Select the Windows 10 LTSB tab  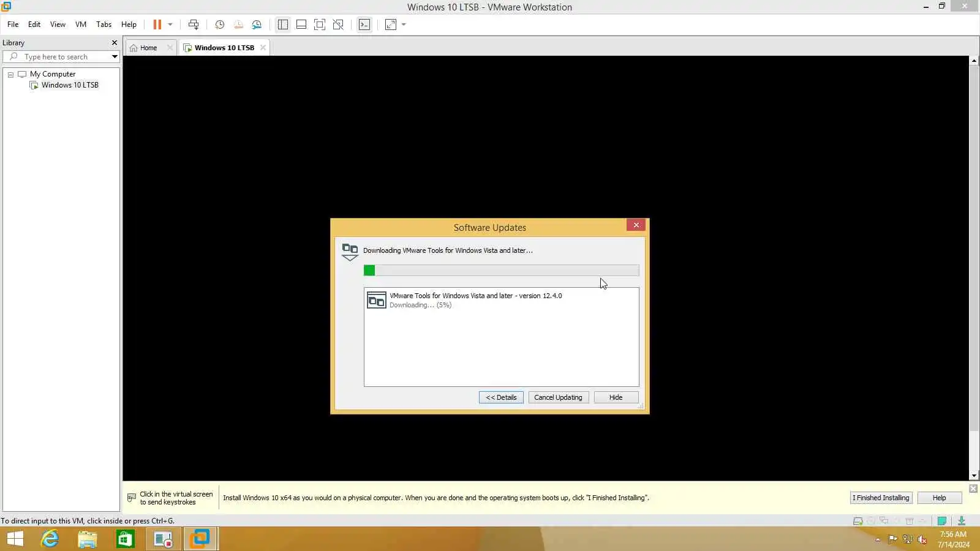pyautogui.click(x=224, y=48)
